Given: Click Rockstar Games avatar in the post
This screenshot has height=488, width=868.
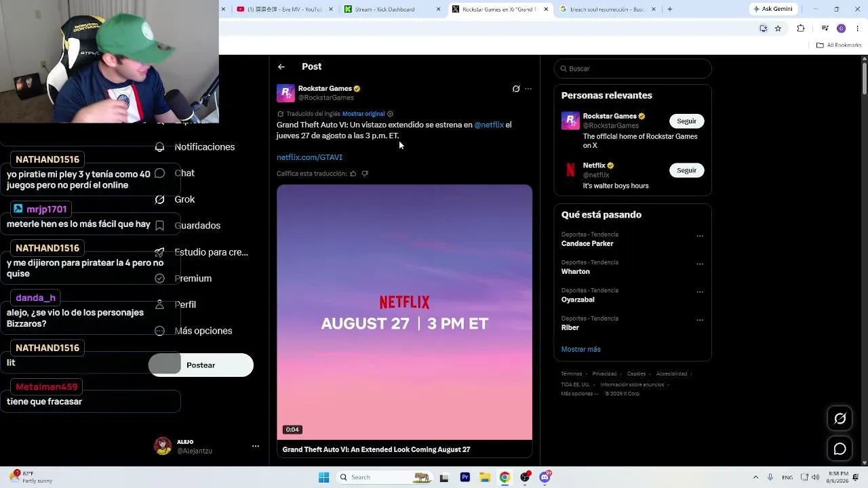Looking at the screenshot, I should pyautogui.click(x=285, y=93).
